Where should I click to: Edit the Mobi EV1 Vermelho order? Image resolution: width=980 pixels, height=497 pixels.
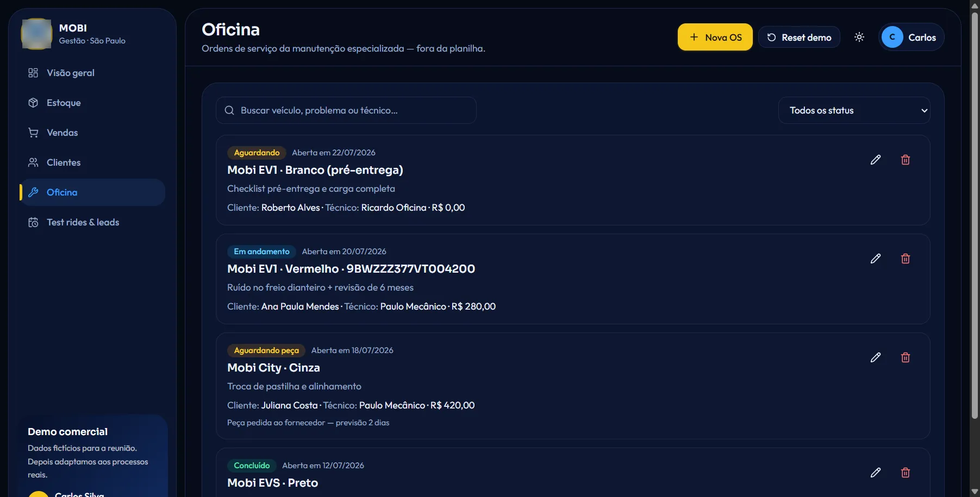(876, 259)
